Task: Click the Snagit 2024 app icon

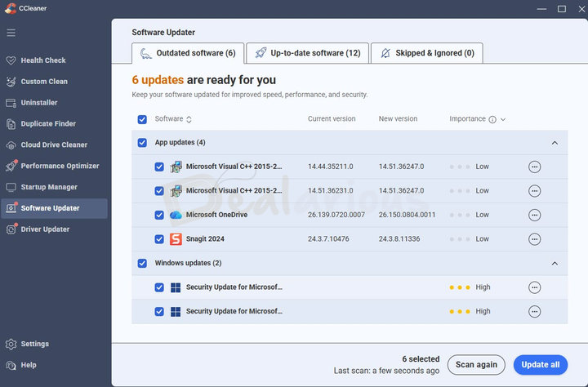Action: [x=176, y=239]
